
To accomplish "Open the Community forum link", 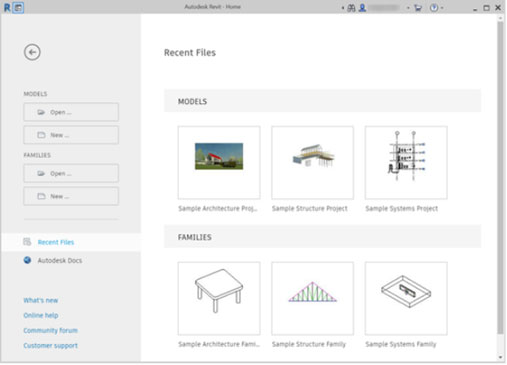I will pyautogui.click(x=50, y=330).
